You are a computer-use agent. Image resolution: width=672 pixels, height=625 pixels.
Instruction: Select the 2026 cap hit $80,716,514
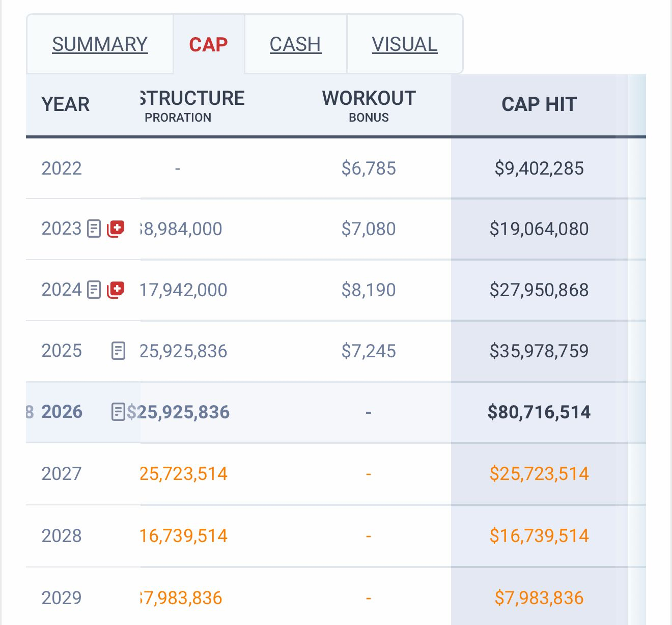(539, 412)
